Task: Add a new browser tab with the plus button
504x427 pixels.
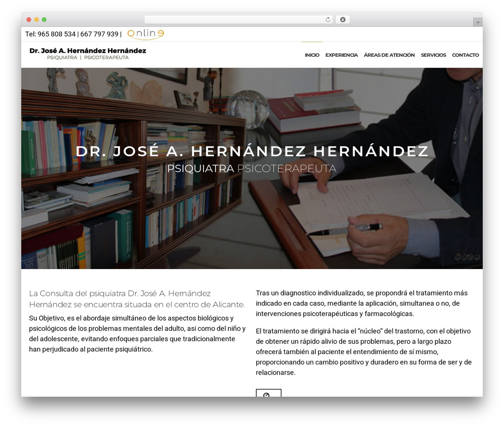Action: (x=478, y=22)
